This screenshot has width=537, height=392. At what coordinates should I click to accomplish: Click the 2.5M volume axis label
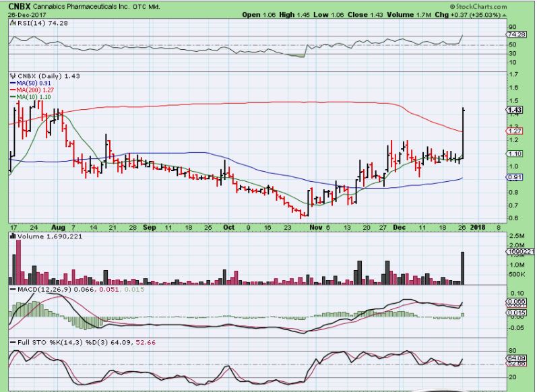click(517, 236)
